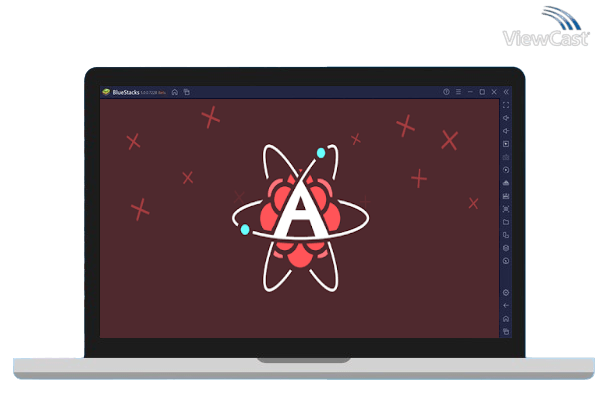
Task: Collapse the sidebar with double-chevron icon
Action: point(506,92)
